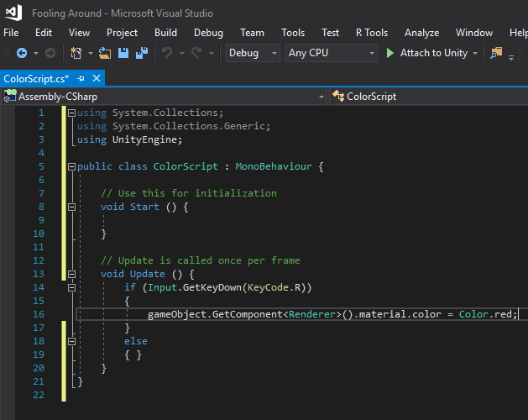Navigate backward with the blue back arrow
The image size is (528, 420).
click(22, 53)
